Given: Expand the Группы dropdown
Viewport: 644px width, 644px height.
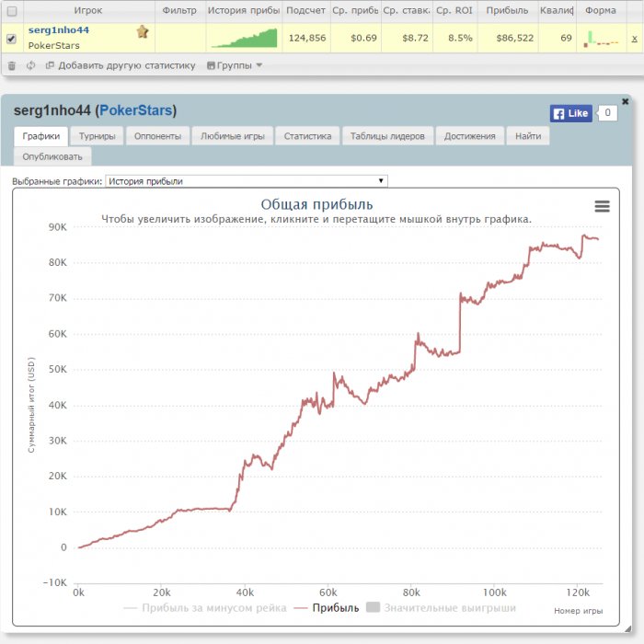Looking at the screenshot, I should point(235,65).
